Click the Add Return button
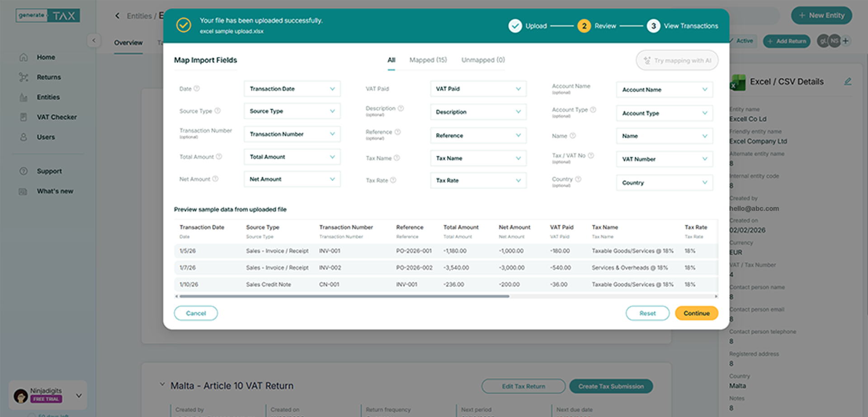 click(x=787, y=41)
